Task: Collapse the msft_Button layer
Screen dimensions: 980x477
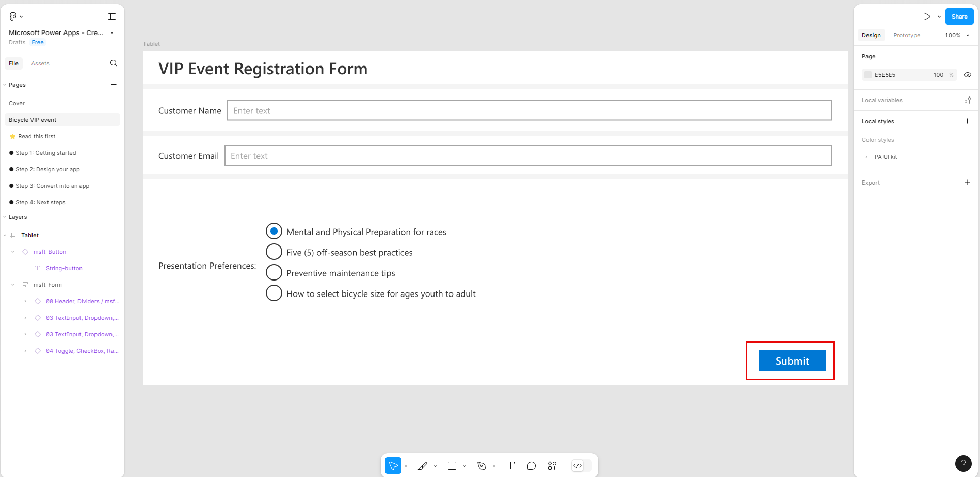Action: tap(13, 252)
